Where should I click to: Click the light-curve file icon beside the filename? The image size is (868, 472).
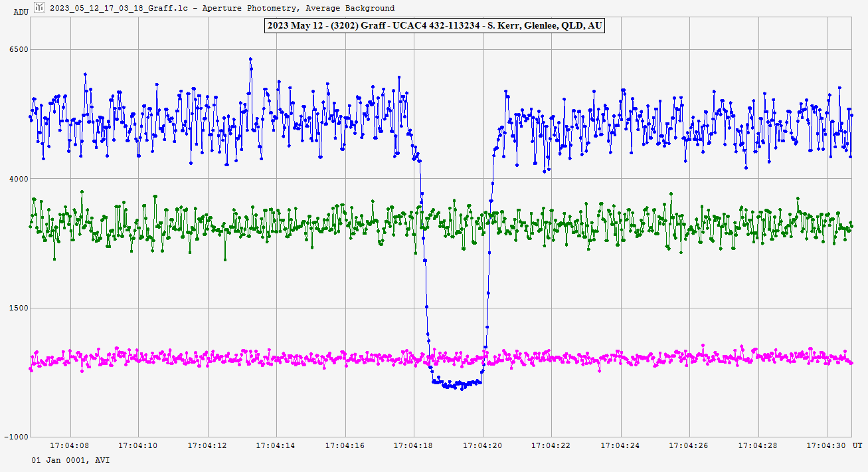pos(39,7)
